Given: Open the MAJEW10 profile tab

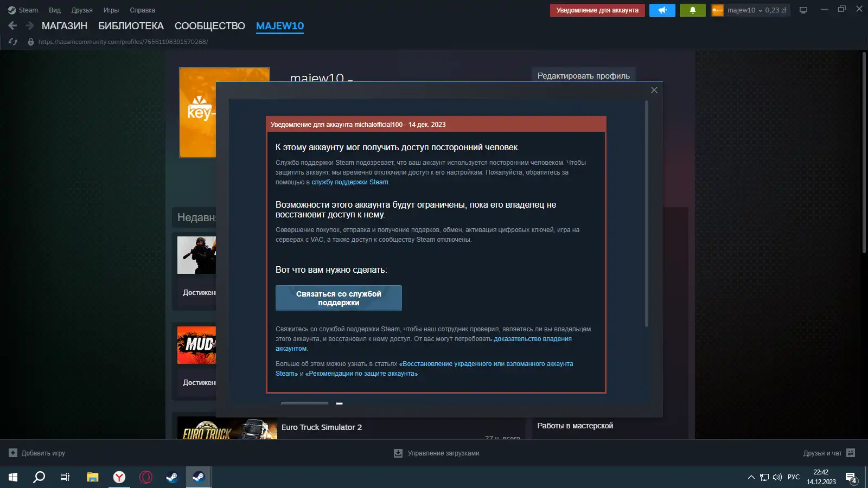Looking at the screenshot, I should [280, 26].
